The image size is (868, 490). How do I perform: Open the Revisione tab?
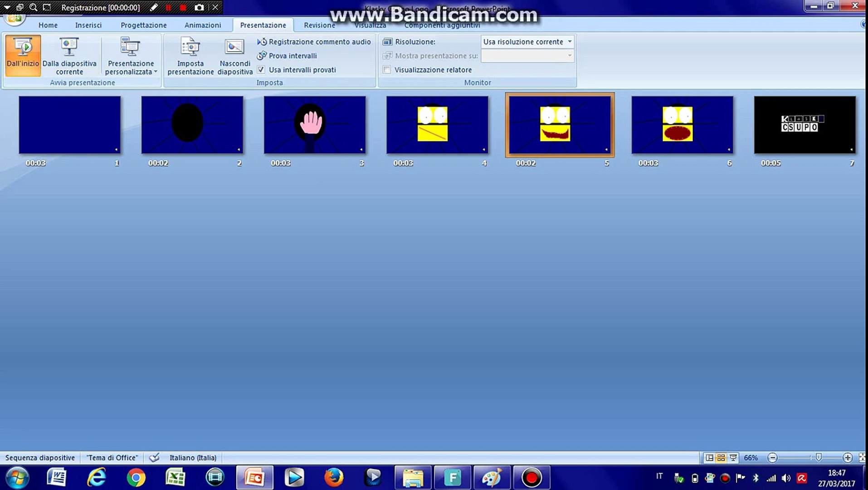[x=320, y=25]
